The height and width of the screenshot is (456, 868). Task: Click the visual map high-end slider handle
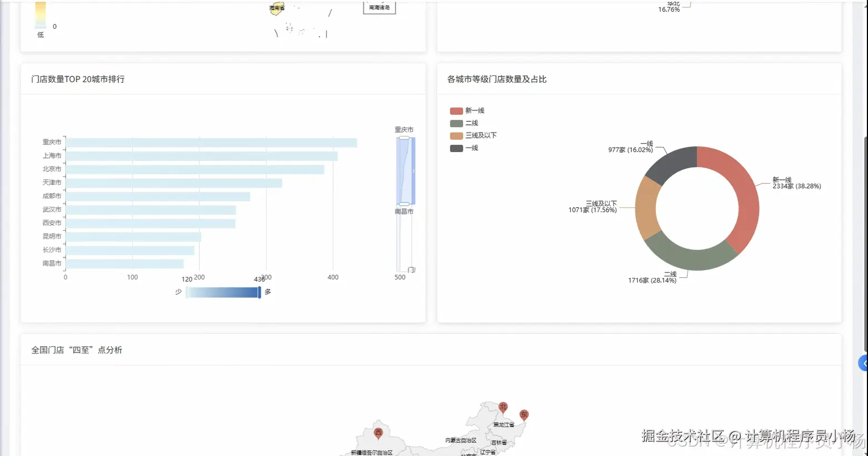point(259,292)
